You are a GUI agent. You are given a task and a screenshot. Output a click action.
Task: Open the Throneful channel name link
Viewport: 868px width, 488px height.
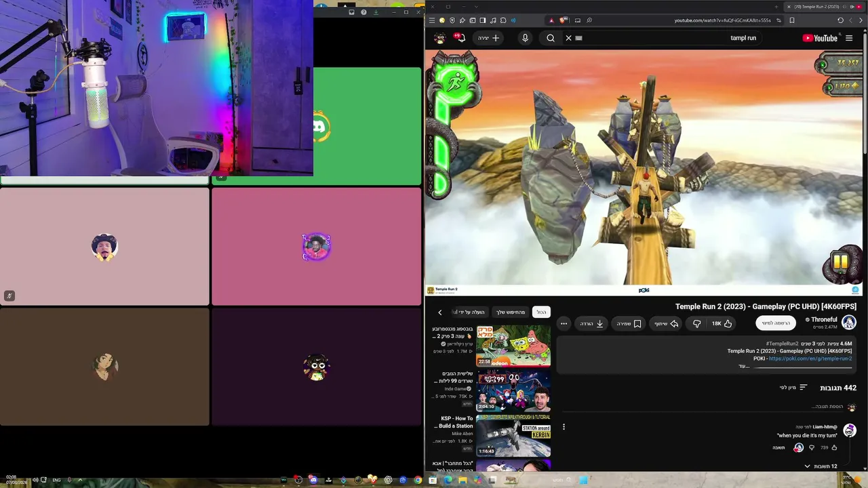tap(824, 319)
